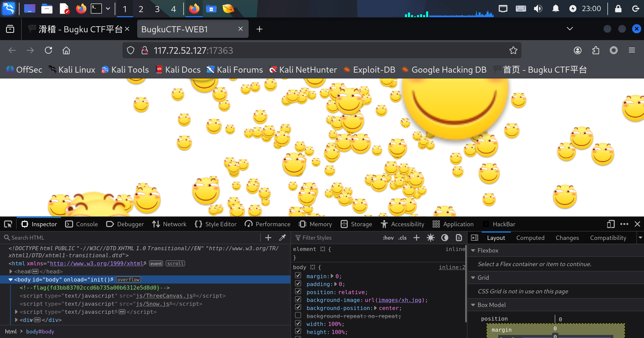Switch to the Computed sidebar tab
The width and height of the screenshot is (644, 338).
530,238
